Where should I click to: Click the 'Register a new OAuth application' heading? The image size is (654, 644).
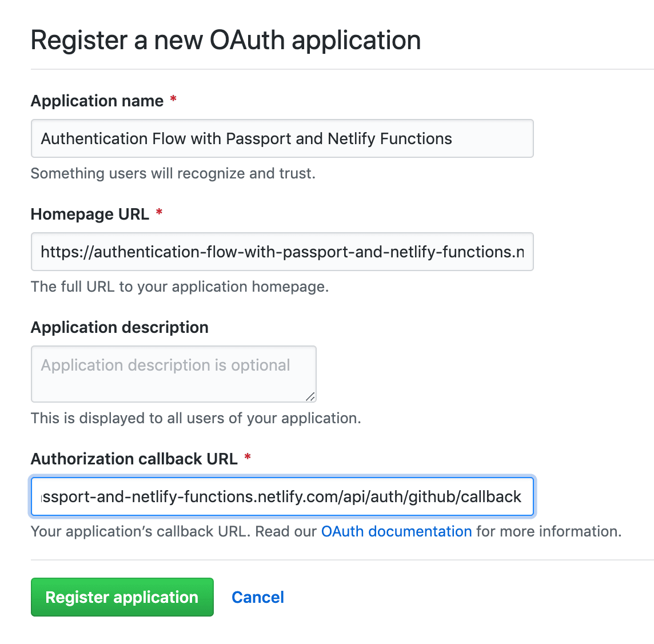pyautogui.click(x=226, y=41)
